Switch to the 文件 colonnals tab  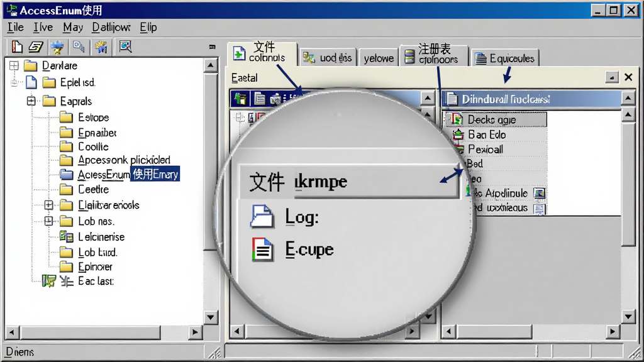262,53
